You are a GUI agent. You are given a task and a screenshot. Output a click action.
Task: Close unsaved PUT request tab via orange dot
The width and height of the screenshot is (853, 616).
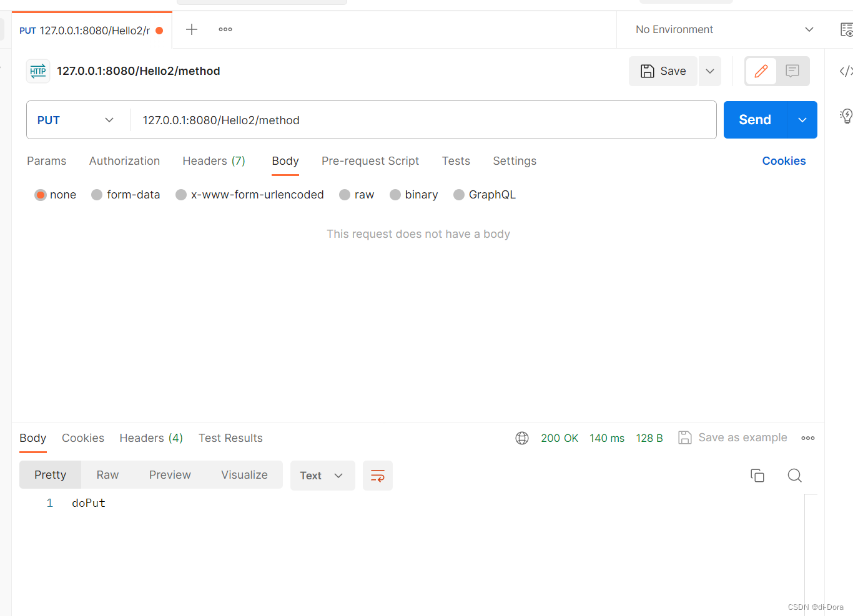click(x=159, y=31)
